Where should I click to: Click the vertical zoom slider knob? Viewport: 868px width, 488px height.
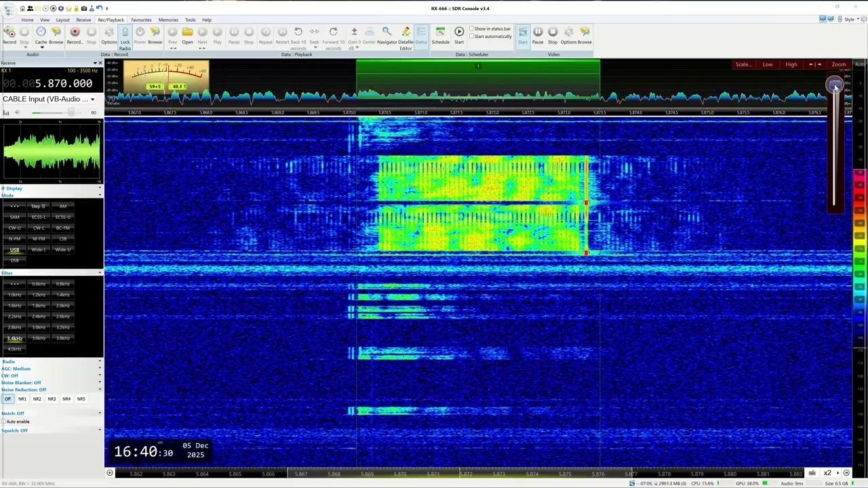click(835, 85)
